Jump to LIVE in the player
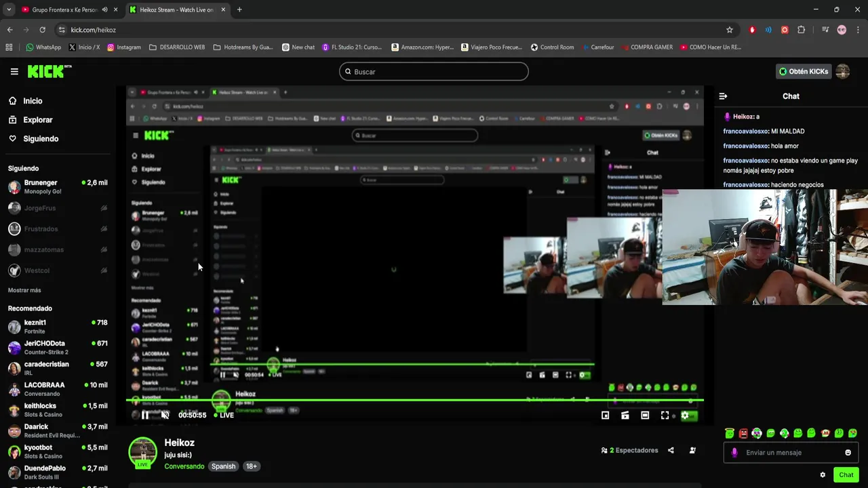868x488 pixels. click(224, 415)
